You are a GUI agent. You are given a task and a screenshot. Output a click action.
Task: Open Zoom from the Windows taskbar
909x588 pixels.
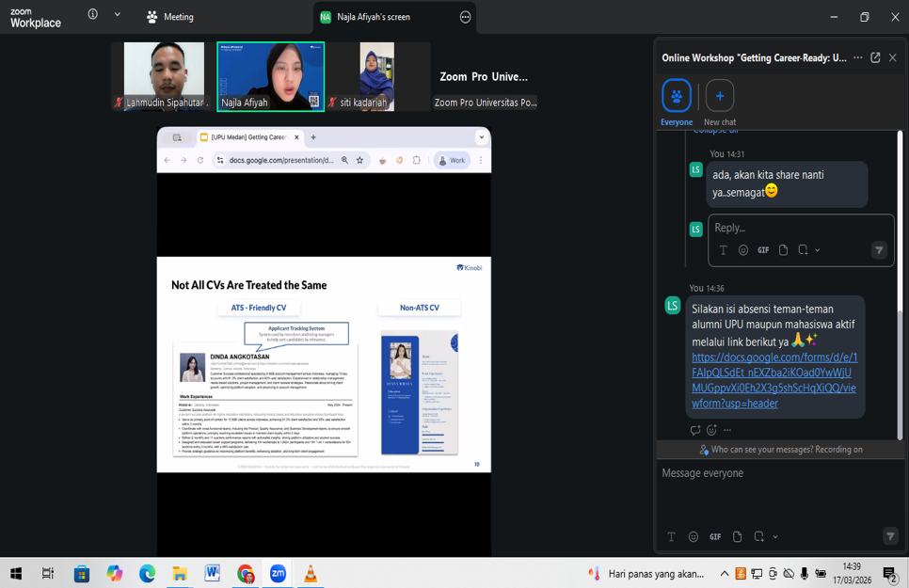[x=278, y=573]
